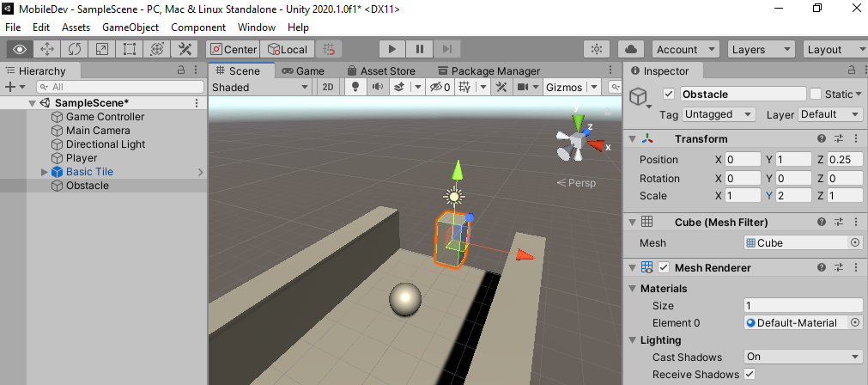The height and width of the screenshot is (385, 868).
Task: Switch to the Game tab
Action: (303, 71)
